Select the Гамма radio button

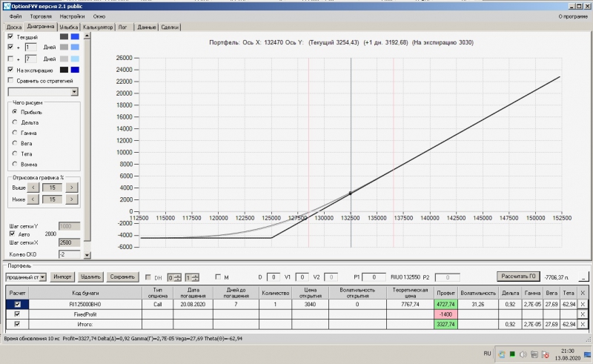(x=15, y=133)
